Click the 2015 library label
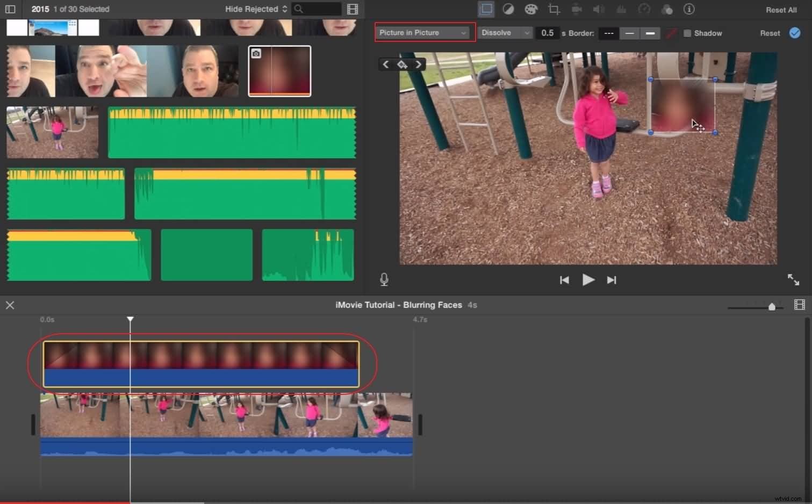Image resolution: width=812 pixels, height=504 pixels. pyautogui.click(x=40, y=9)
